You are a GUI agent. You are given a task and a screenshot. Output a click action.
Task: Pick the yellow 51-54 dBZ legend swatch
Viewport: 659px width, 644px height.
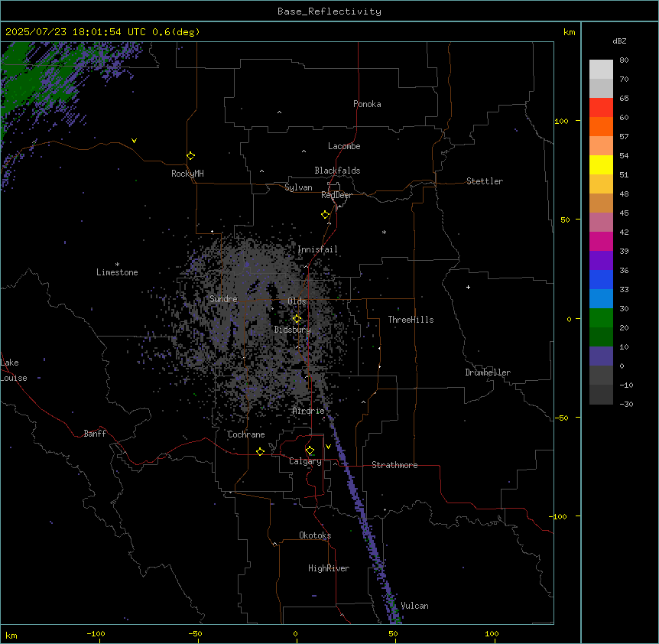pyautogui.click(x=601, y=164)
